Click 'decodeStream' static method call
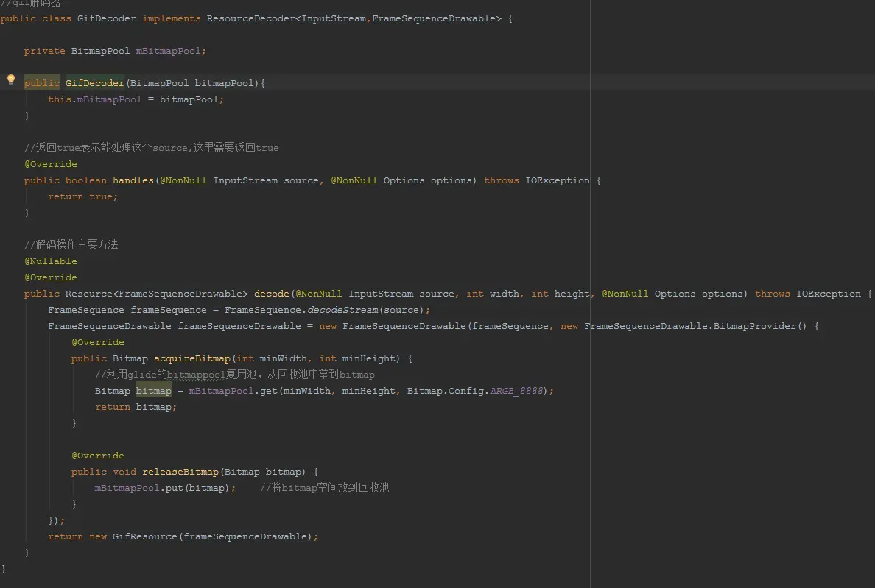Screen dimensions: 875x588 pos(342,309)
